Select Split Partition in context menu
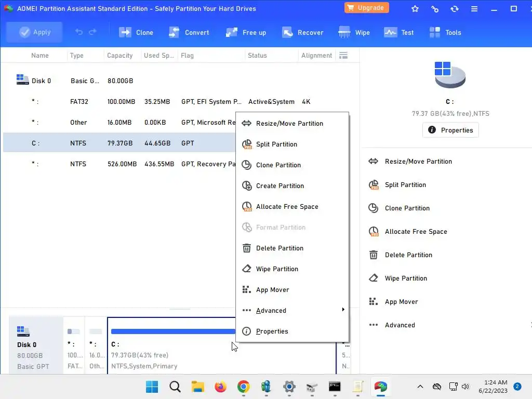Screen dimensions: 532x399 tap(292, 144)
